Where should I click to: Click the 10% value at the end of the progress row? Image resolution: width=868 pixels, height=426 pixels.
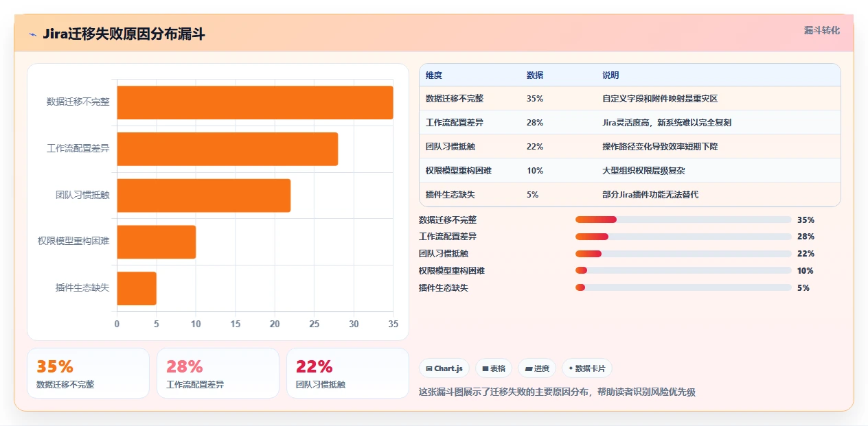[806, 271]
